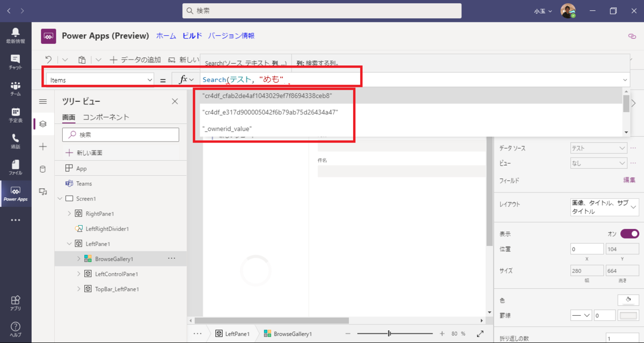Open more apps ellipsis in Teams sidebar
The height and width of the screenshot is (343, 644).
coord(15,220)
